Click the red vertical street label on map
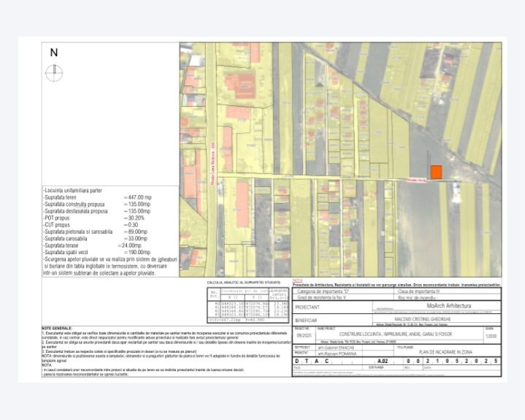525x420 pixels. point(212,164)
